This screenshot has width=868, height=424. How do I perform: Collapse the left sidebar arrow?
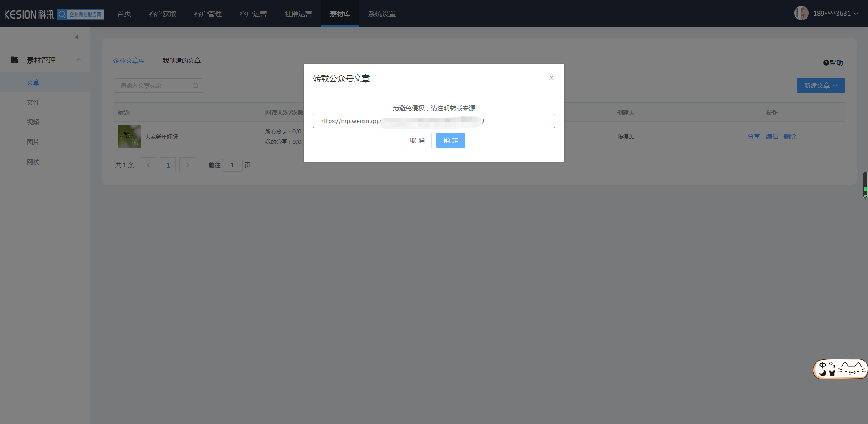pyautogui.click(x=77, y=37)
